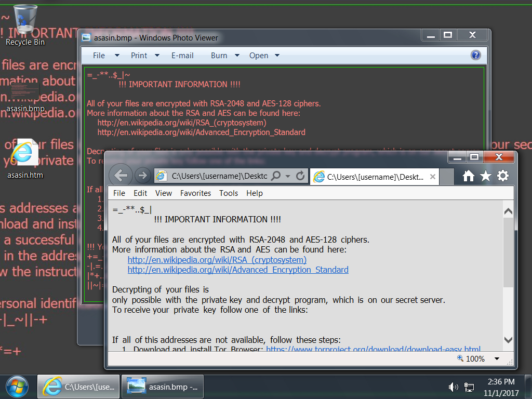The height and width of the screenshot is (399, 532).
Task: Click the page icon in the address bar
Action: (161, 176)
